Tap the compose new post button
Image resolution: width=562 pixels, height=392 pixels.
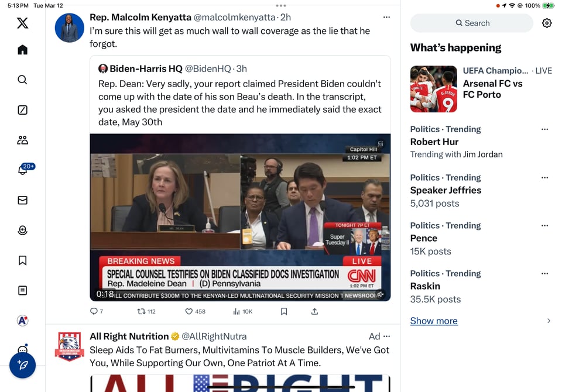click(x=23, y=365)
